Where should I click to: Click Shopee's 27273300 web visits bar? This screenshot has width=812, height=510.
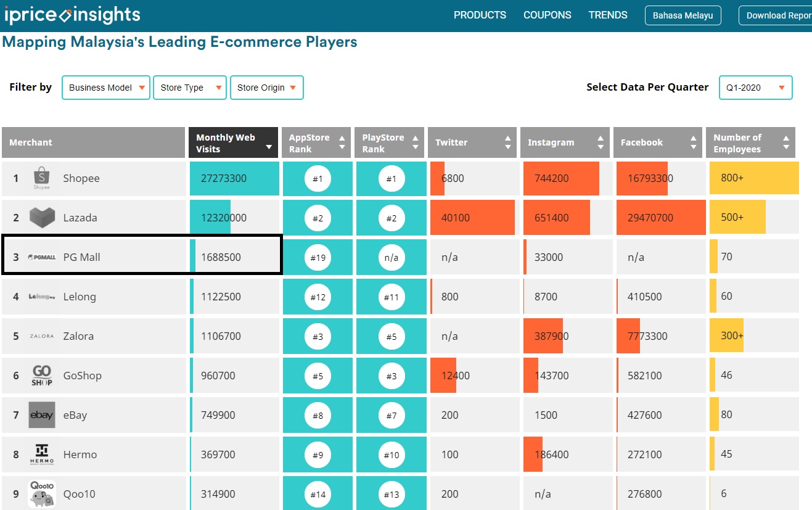[234, 179]
